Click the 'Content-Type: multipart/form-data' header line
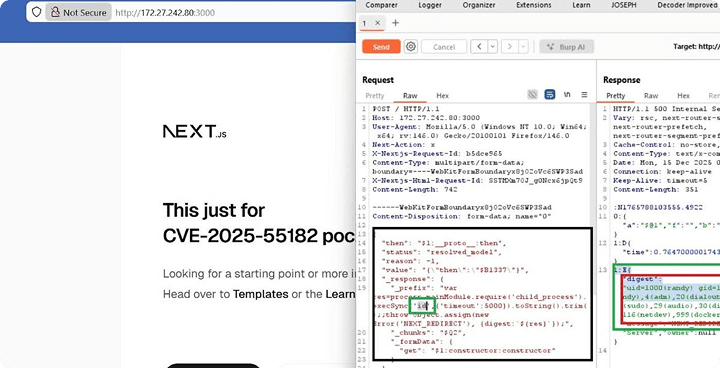This screenshot has width=720, height=368. point(478,167)
